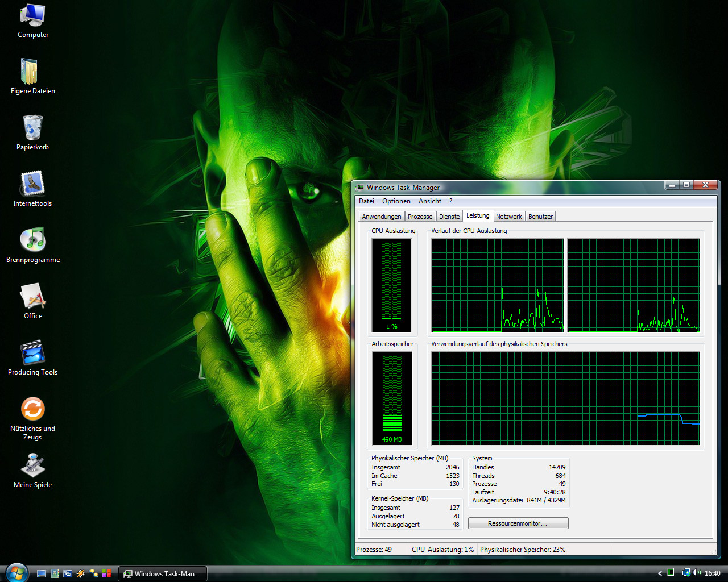The height and width of the screenshot is (582, 728).
Task: Select the Producing Tools desktop icon
Action: click(33, 358)
